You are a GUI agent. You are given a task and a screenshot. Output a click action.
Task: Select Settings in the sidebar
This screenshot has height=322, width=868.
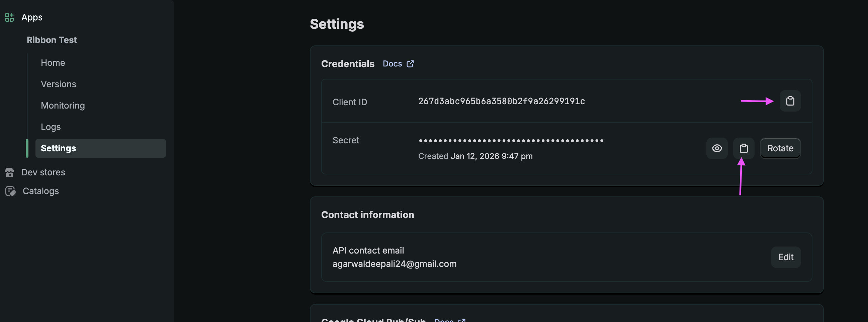pyautogui.click(x=58, y=148)
